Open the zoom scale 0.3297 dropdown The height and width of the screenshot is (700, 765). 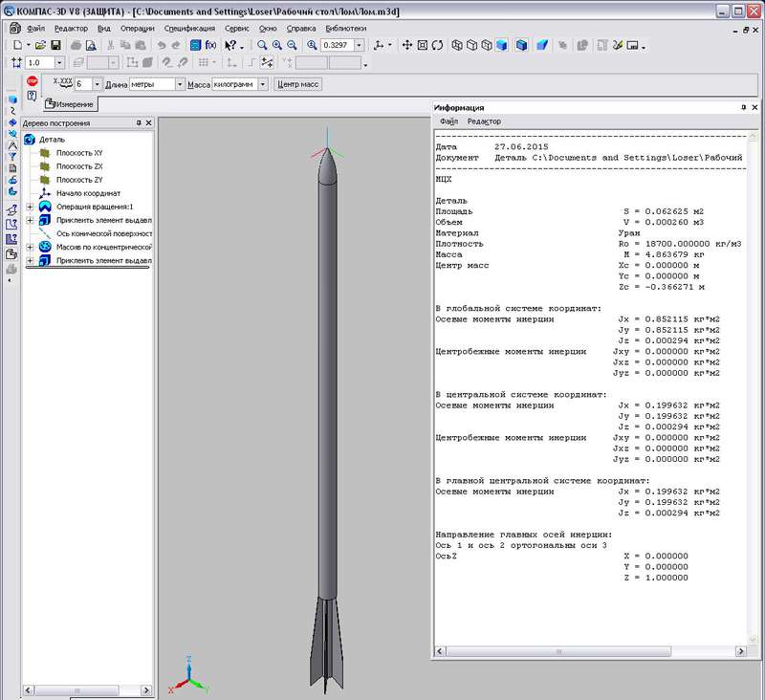click(x=360, y=45)
